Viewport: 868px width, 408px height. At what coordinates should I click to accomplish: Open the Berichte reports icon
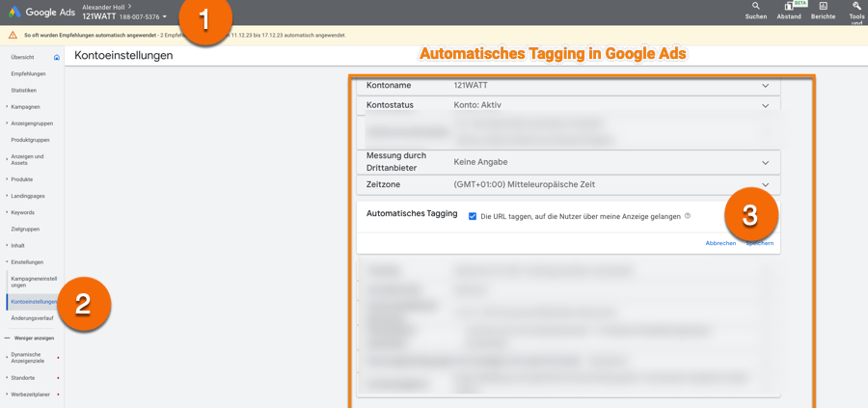click(x=823, y=7)
